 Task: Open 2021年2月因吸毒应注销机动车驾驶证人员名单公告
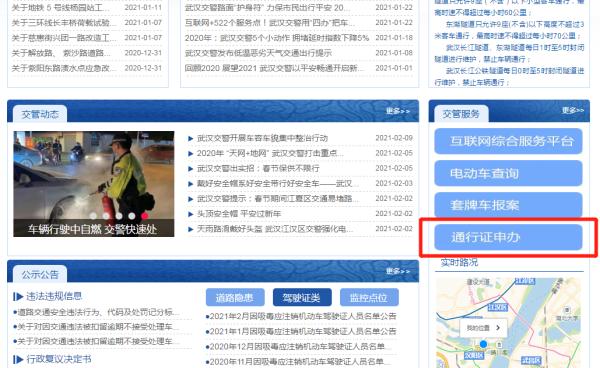303,316
